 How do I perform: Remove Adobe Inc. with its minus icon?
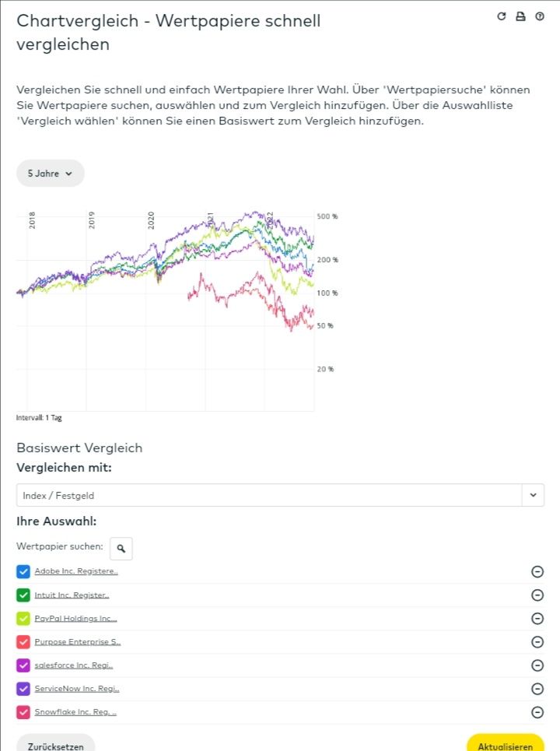537,572
